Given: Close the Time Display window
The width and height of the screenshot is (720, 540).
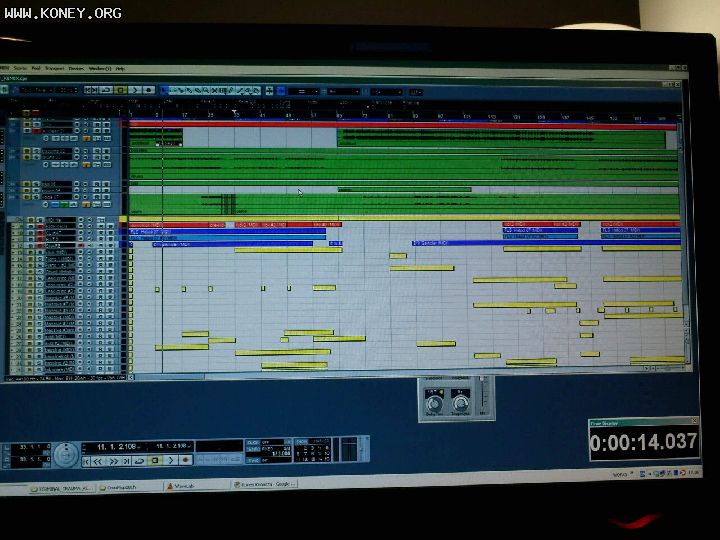Looking at the screenshot, I should click(x=694, y=421).
